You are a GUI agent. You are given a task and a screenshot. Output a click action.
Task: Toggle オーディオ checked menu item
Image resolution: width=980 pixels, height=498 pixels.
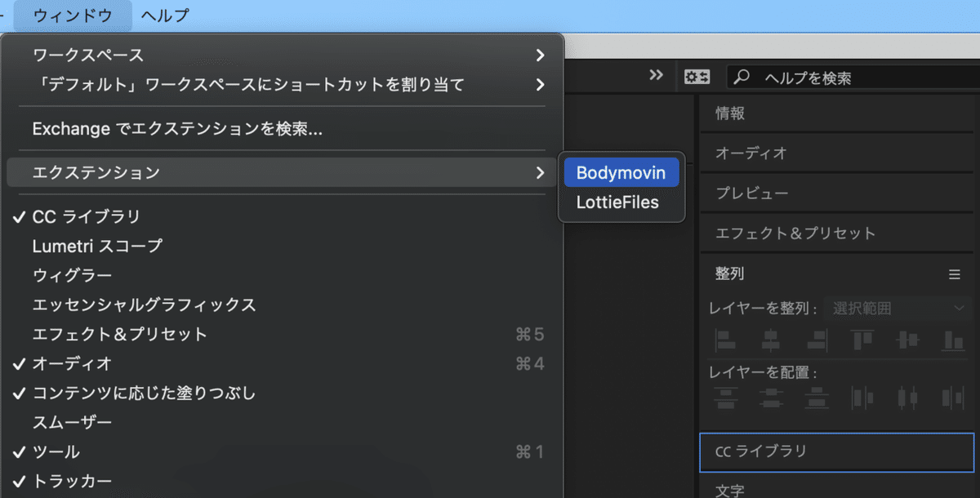(283, 363)
